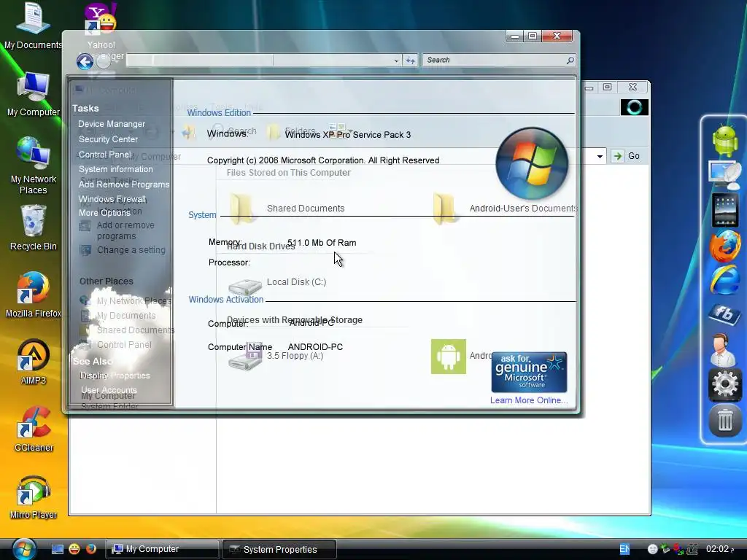Click the clock showing 02:02
This screenshot has width=747, height=560.
point(717,549)
